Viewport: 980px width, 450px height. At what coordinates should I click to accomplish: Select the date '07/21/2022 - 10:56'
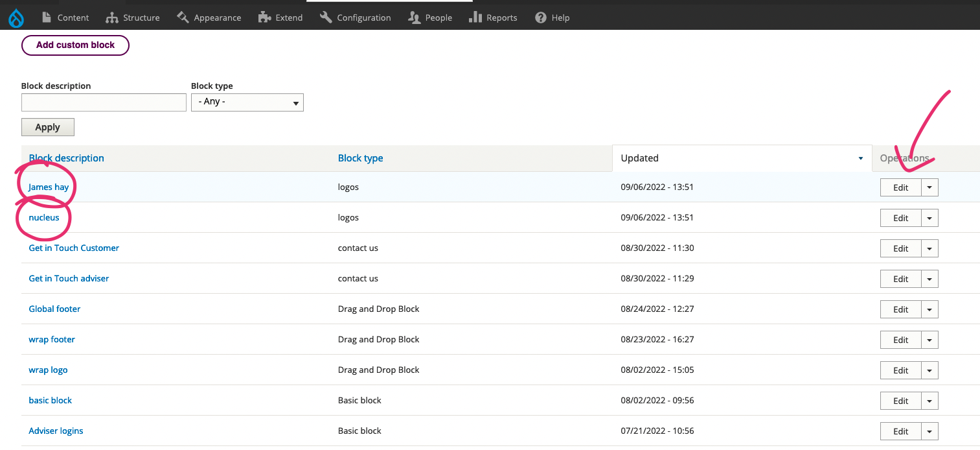(x=657, y=431)
